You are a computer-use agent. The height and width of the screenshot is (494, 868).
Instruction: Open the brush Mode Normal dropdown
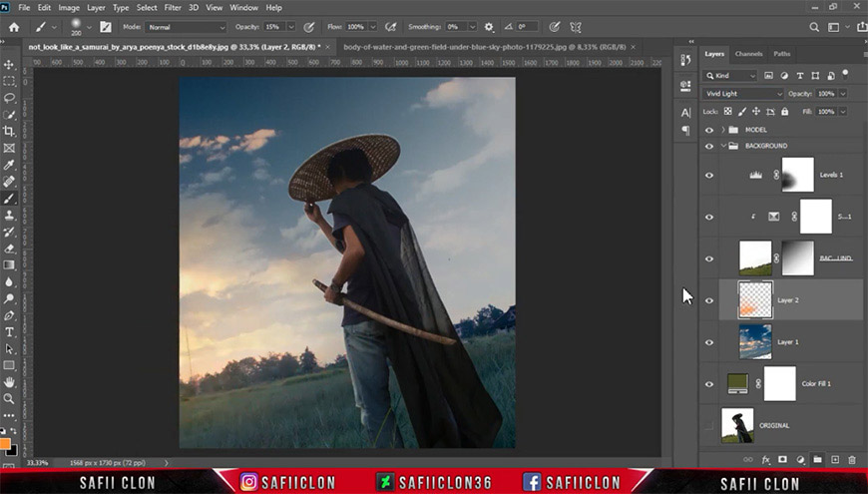pyautogui.click(x=186, y=27)
